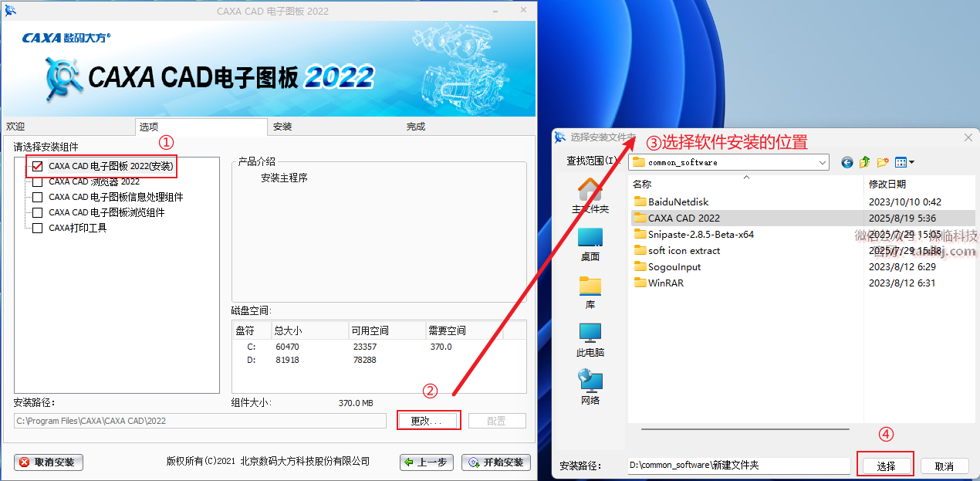
Task: Select the CAXA CAD 2022 folder
Action: point(677,218)
